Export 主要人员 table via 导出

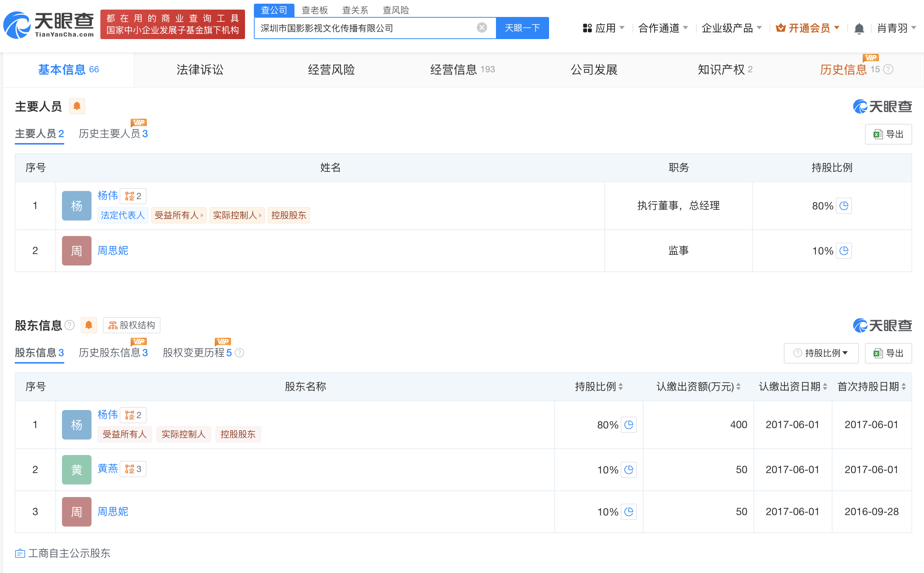pos(888,134)
